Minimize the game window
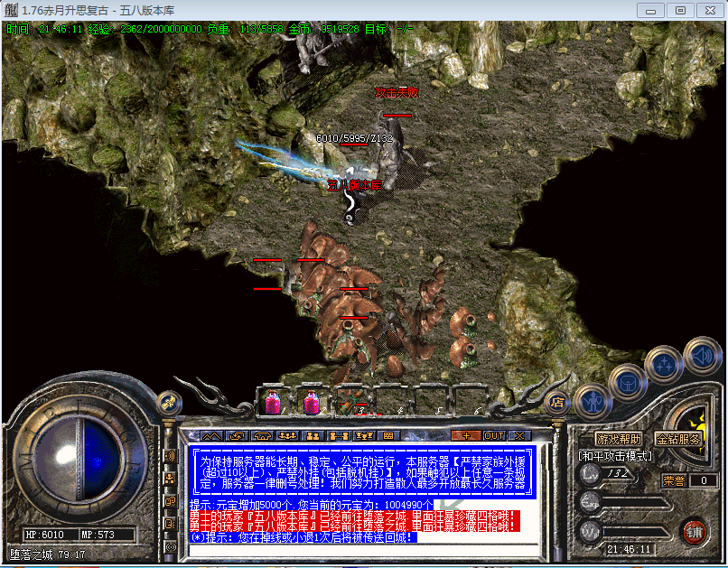Image resolution: width=728 pixels, height=568 pixels. pyautogui.click(x=651, y=11)
